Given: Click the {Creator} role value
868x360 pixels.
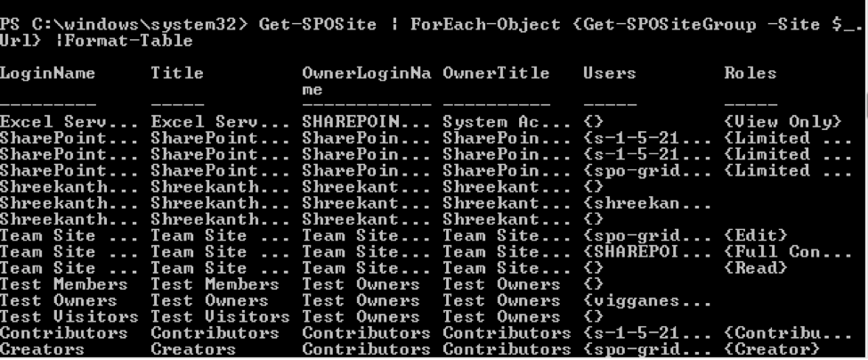Looking at the screenshot, I should point(772,349).
